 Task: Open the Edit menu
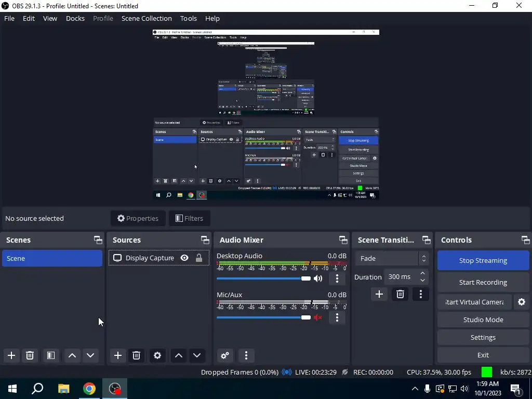point(29,18)
